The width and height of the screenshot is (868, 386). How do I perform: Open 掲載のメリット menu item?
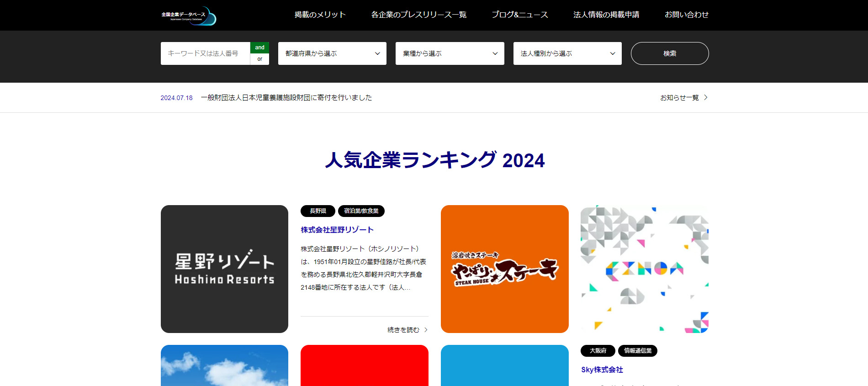coord(320,15)
